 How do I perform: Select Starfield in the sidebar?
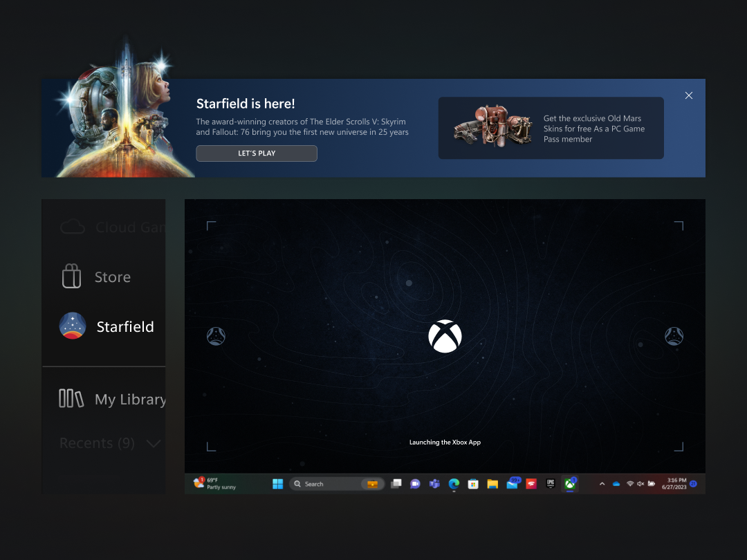[x=107, y=326]
